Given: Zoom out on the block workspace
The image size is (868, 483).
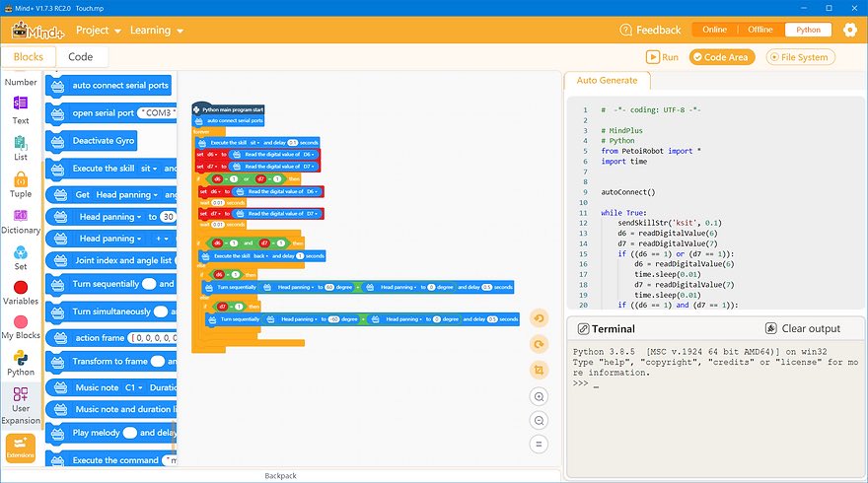Looking at the screenshot, I should (539, 420).
